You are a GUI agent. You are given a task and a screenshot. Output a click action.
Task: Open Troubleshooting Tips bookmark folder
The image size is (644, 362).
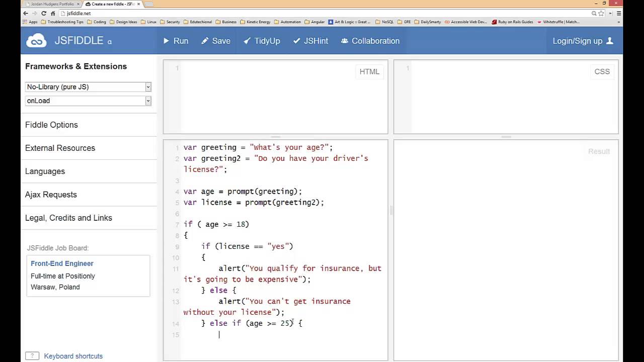pyautogui.click(x=62, y=22)
